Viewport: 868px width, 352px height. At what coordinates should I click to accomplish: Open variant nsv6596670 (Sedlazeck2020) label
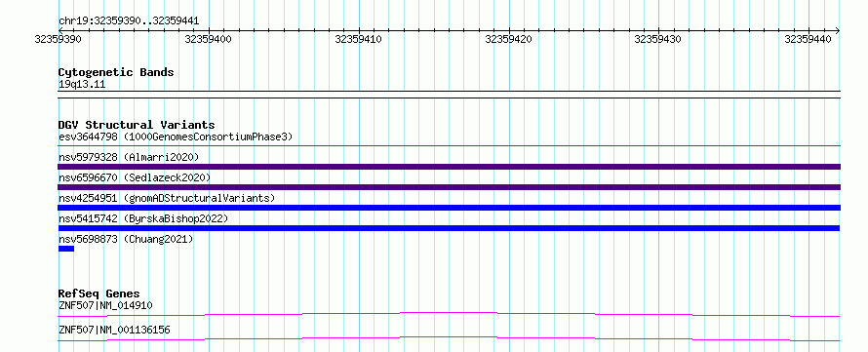click(x=135, y=177)
